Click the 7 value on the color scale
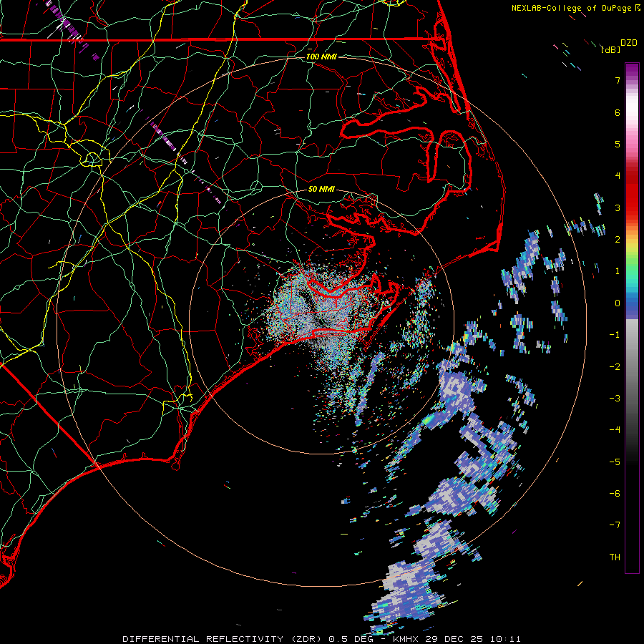 pyautogui.click(x=618, y=80)
